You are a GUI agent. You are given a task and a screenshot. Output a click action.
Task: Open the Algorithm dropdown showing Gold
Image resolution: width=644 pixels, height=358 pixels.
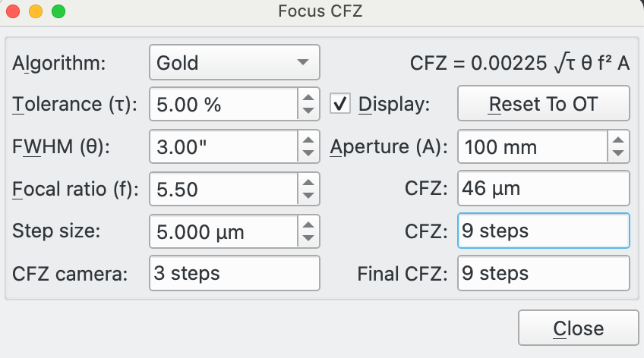[235, 62]
